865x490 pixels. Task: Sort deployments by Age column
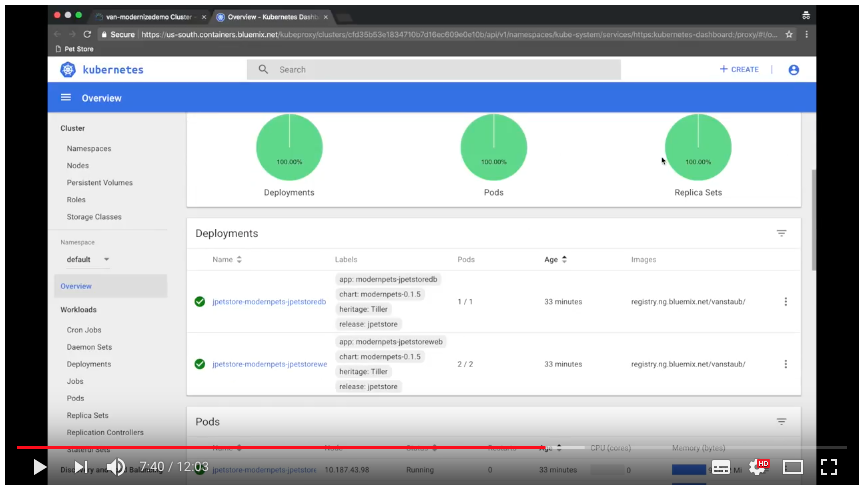(x=555, y=259)
